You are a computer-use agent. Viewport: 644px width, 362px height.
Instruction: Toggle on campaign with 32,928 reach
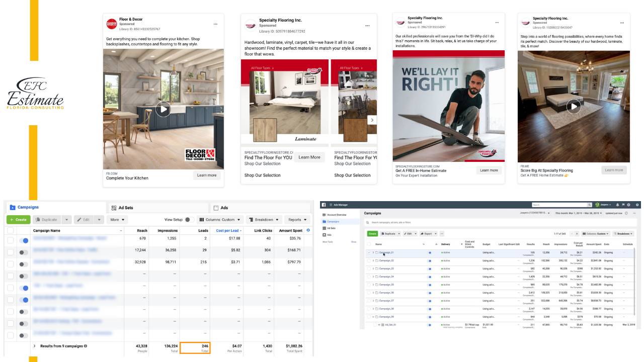pos(24,264)
